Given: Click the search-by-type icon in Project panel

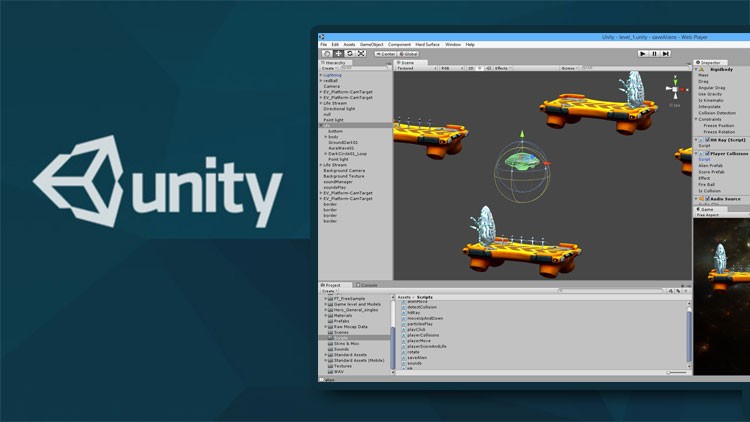Looking at the screenshot, I should tap(671, 291).
